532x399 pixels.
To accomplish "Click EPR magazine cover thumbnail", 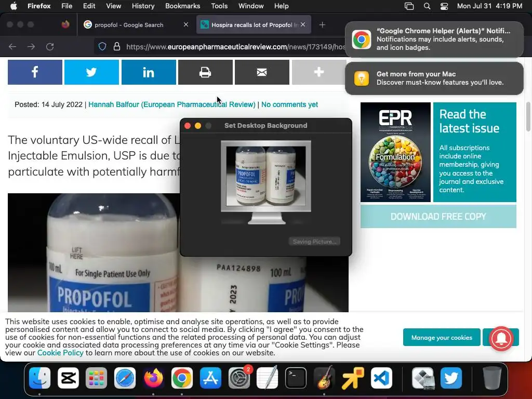I will tap(395, 152).
